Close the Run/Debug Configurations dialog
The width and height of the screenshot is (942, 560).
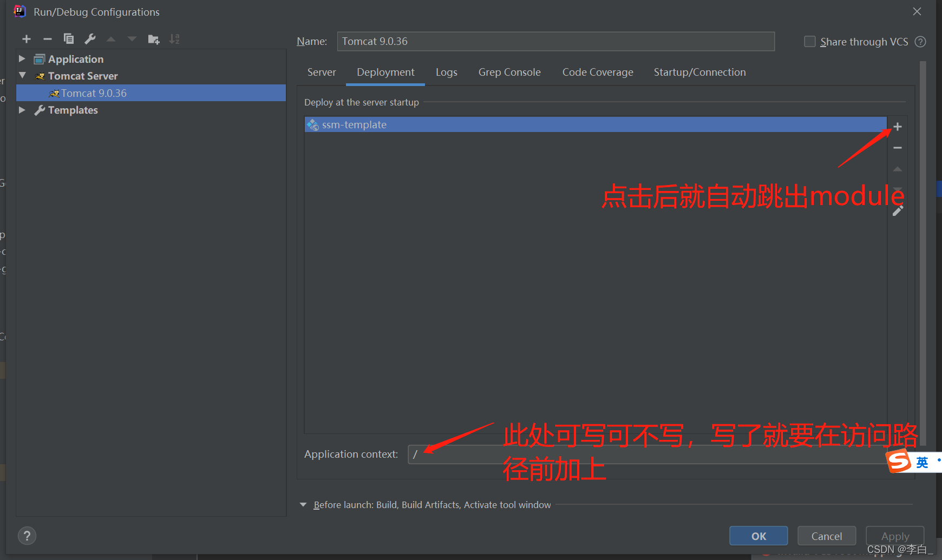pyautogui.click(x=917, y=11)
